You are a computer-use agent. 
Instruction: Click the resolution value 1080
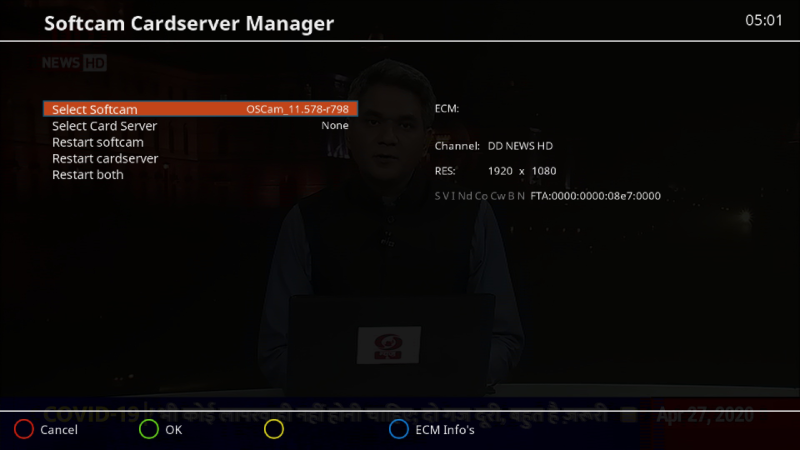point(544,171)
